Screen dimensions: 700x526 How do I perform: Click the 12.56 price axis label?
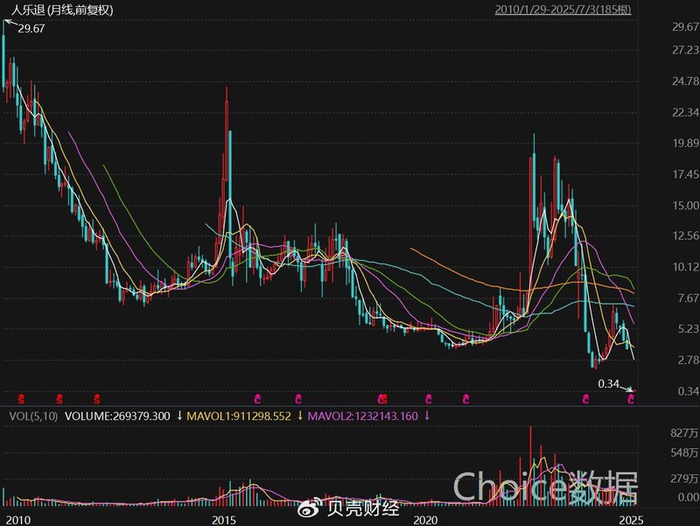point(686,236)
